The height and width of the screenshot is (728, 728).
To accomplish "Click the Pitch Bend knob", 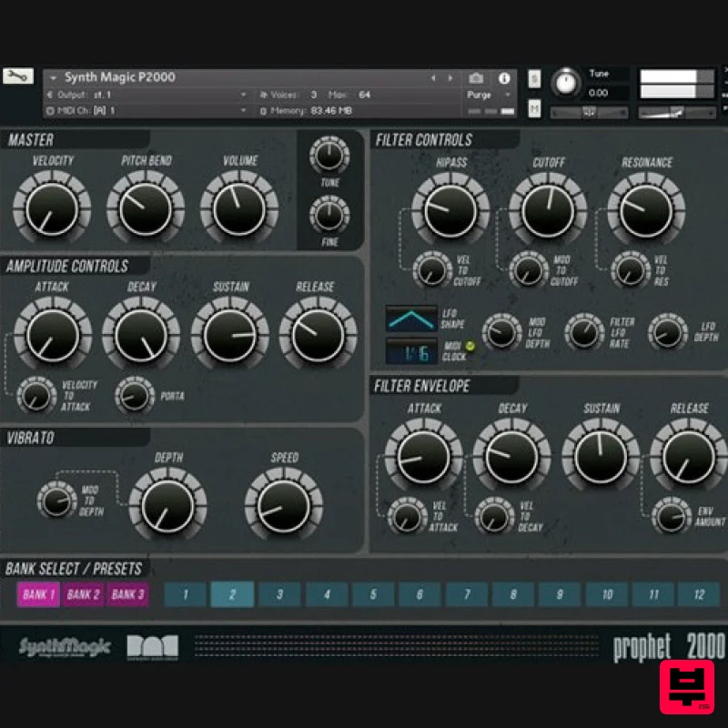I will [146, 208].
